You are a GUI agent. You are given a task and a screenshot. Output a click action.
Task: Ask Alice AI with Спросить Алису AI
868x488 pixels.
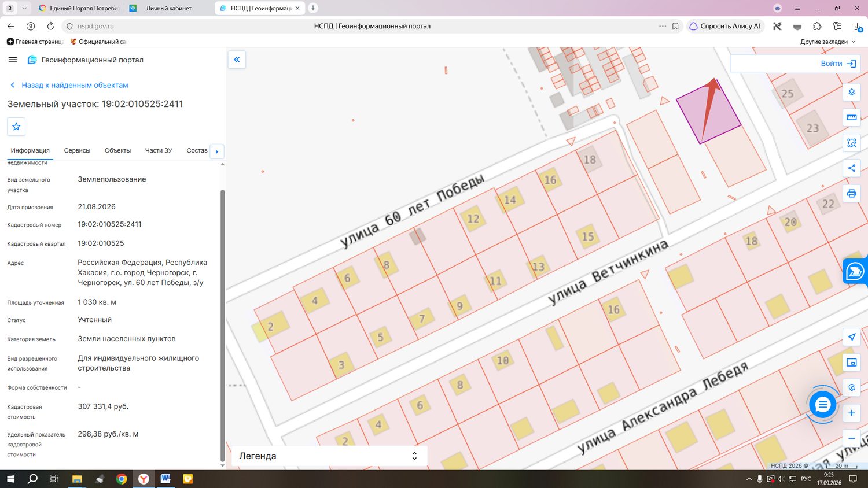click(x=725, y=26)
